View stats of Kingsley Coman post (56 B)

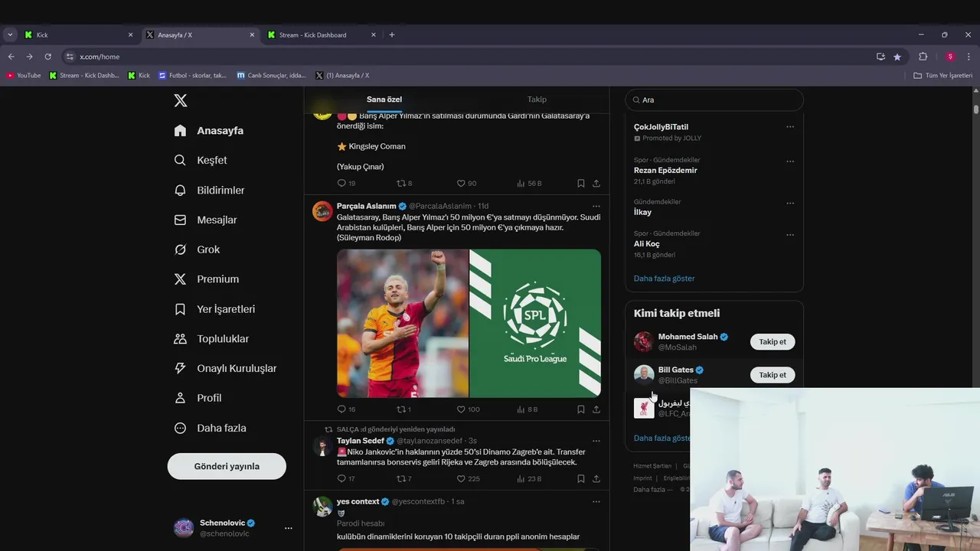pos(529,184)
